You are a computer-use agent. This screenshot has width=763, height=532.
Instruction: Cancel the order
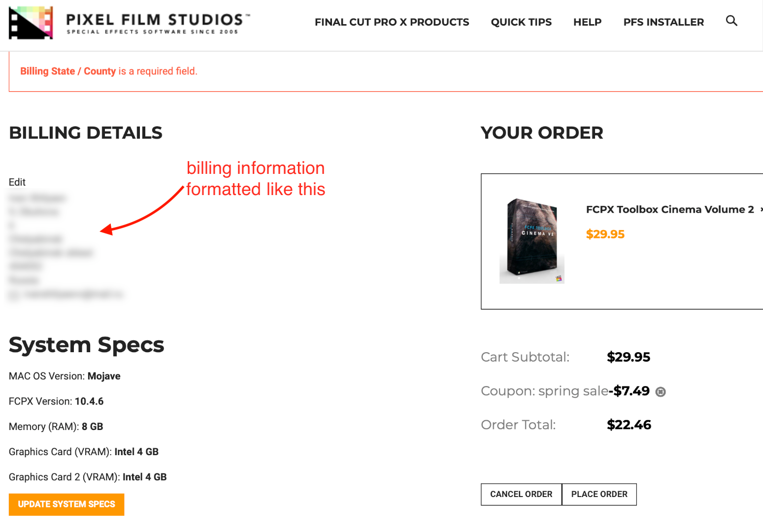click(x=521, y=494)
